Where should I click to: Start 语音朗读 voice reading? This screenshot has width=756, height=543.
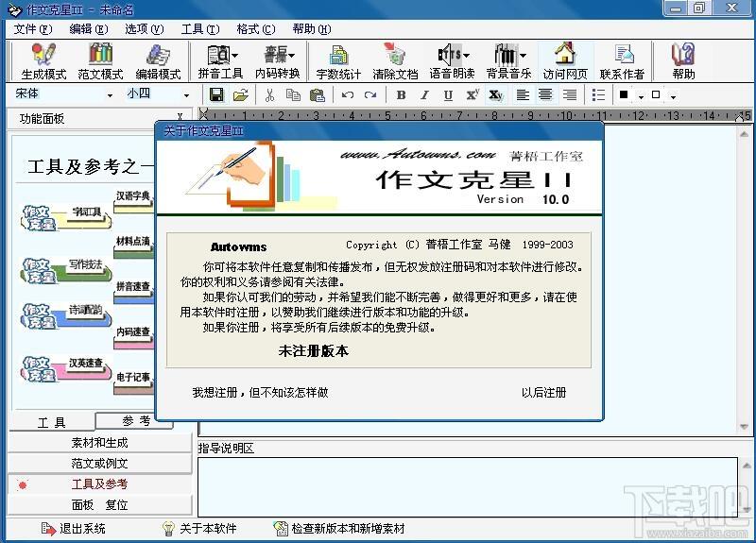(452, 60)
